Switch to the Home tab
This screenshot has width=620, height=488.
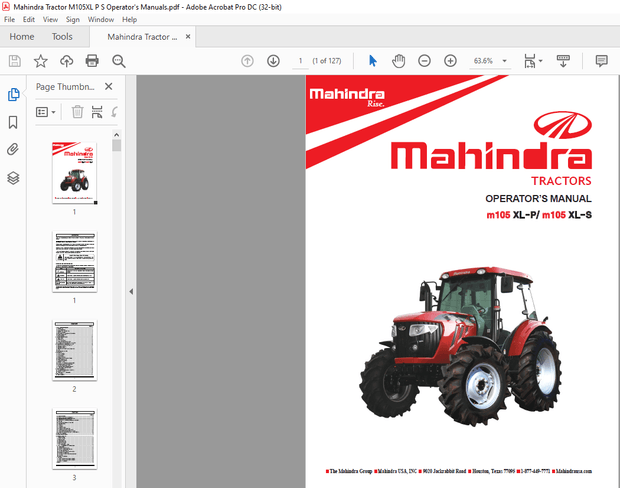pos(22,36)
